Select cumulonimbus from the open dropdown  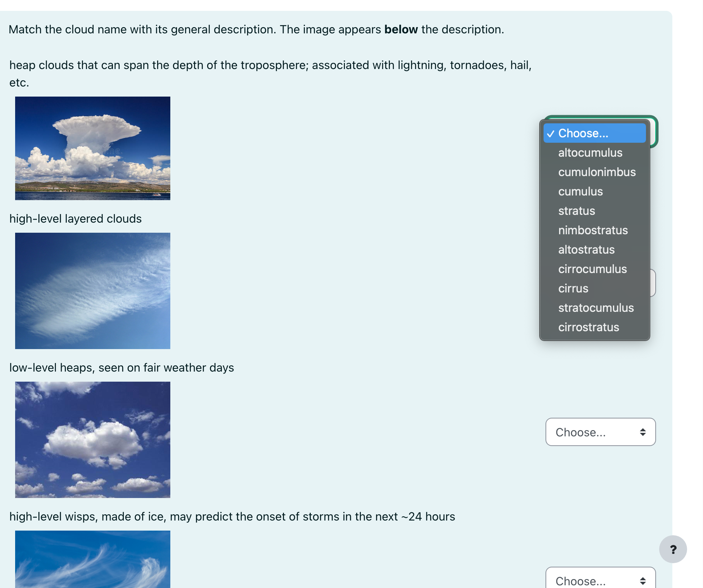point(597,172)
